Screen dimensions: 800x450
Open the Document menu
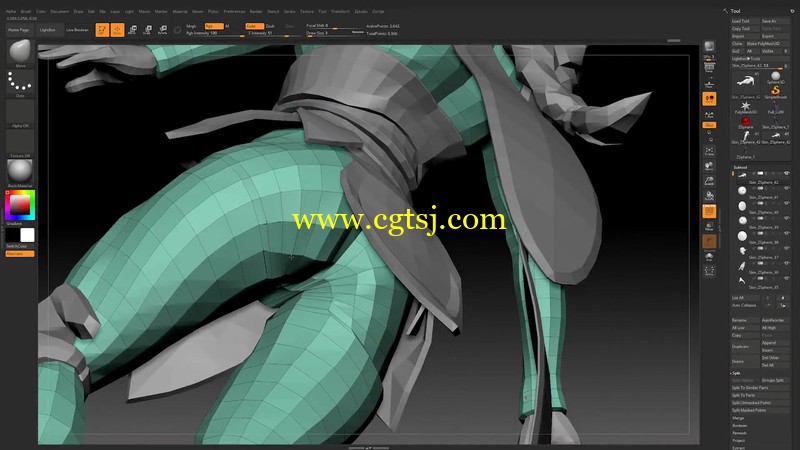[x=59, y=11]
